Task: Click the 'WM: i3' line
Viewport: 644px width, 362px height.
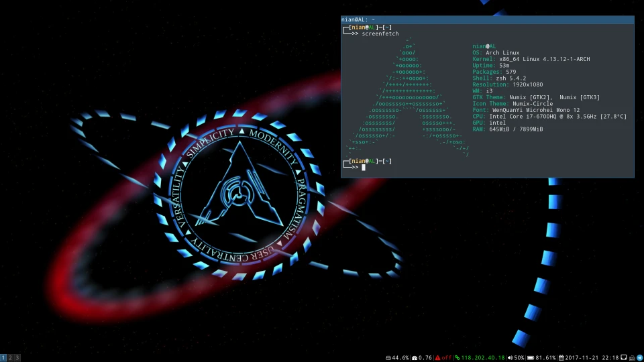Action: tap(482, 90)
